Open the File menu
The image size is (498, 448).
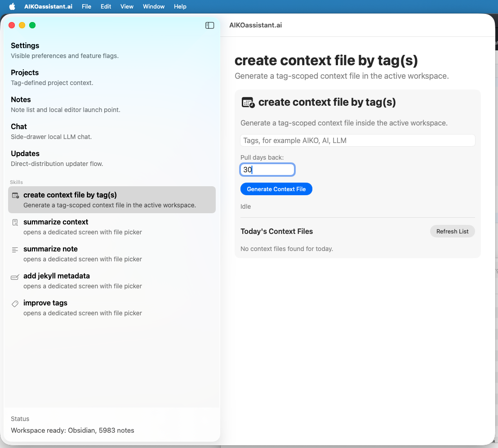[86, 6]
